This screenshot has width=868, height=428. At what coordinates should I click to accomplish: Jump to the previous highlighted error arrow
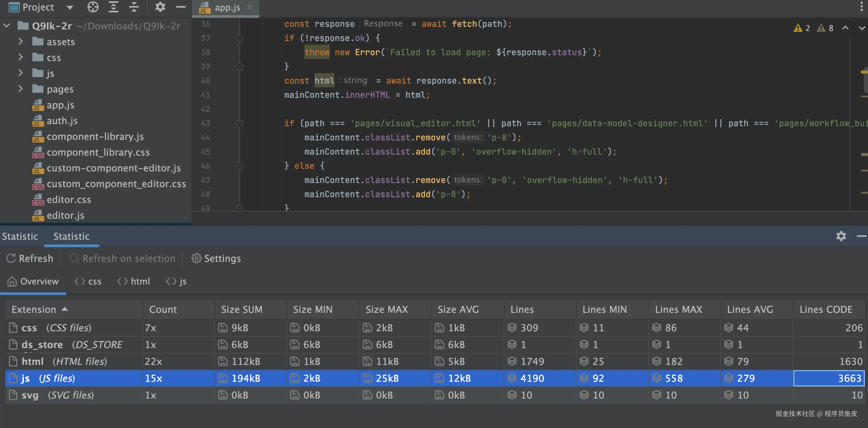[x=845, y=28]
